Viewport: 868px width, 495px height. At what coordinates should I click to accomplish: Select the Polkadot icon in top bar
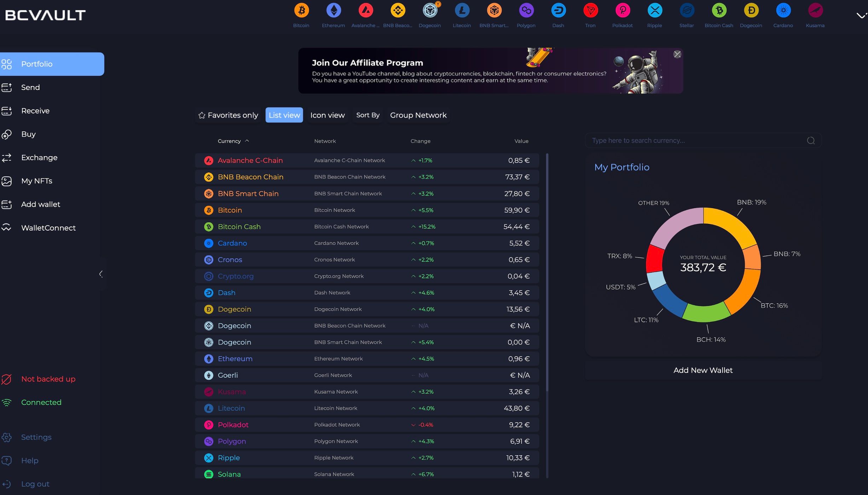[623, 11]
